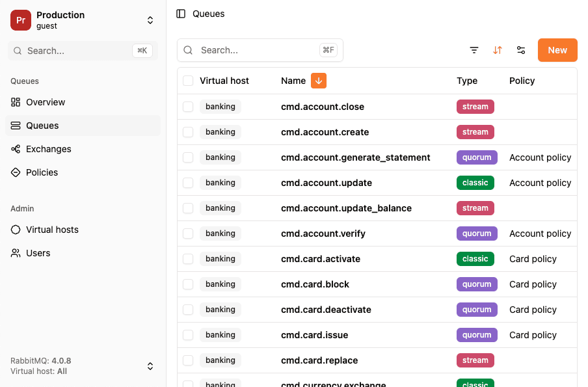588x387 pixels.
Task: Open the filter icon above the queue table
Action: pos(474,49)
